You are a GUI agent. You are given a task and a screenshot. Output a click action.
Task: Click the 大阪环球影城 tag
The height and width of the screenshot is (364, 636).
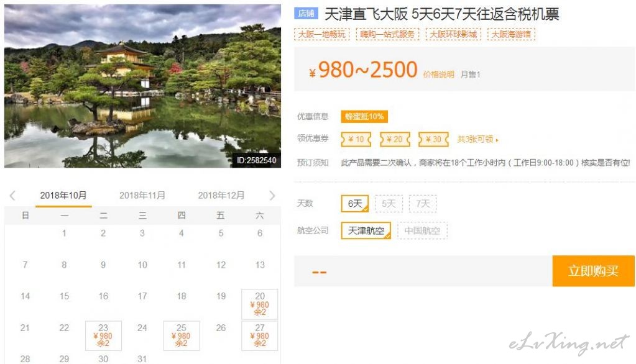click(x=453, y=34)
